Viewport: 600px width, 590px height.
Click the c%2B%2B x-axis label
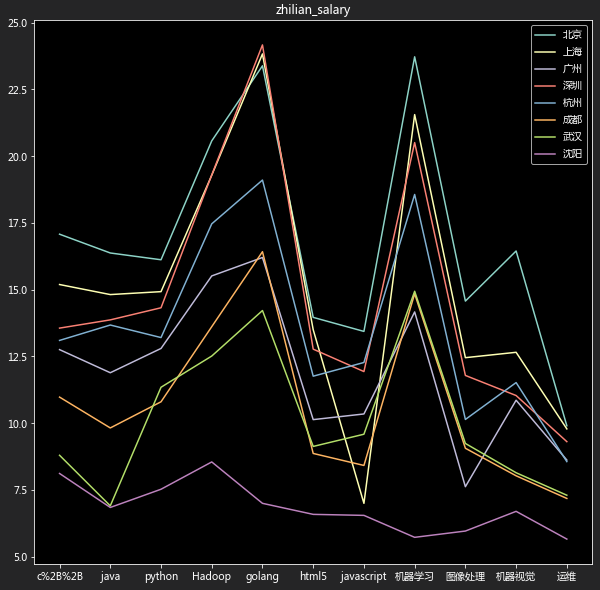pos(60,576)
